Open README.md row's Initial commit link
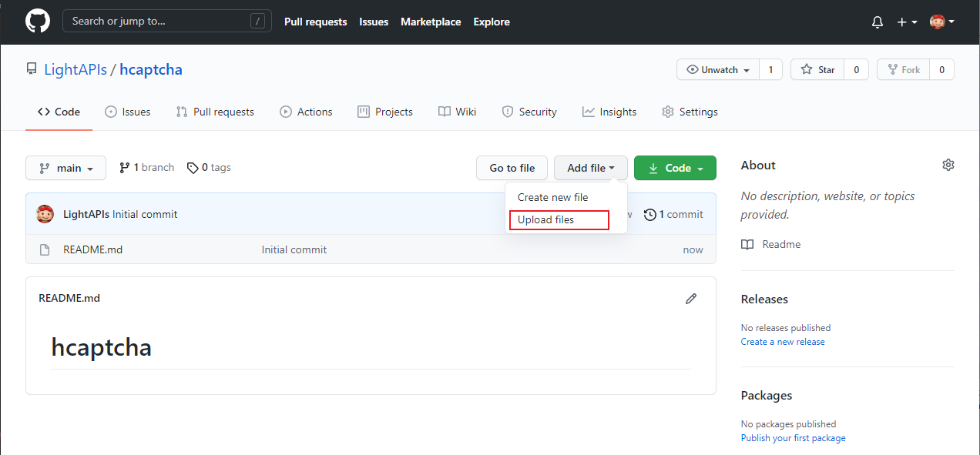The width and height of the screenshot is (980, 455). (294, 250)
